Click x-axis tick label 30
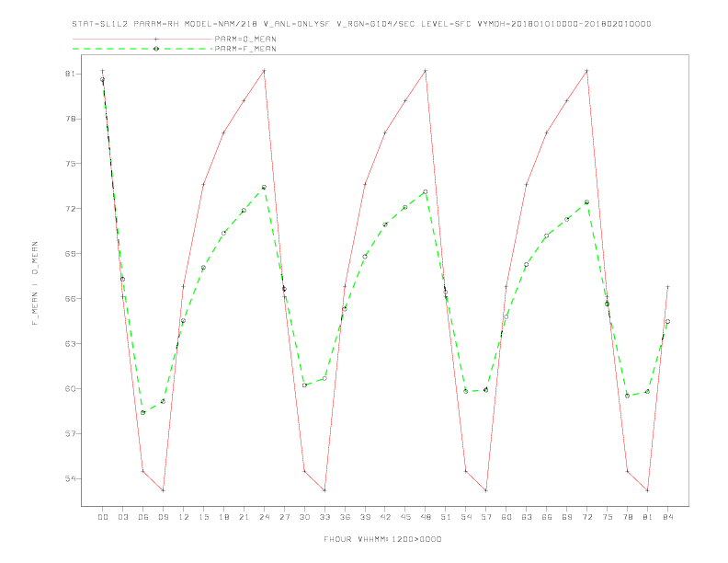 (x=304, y=517)
